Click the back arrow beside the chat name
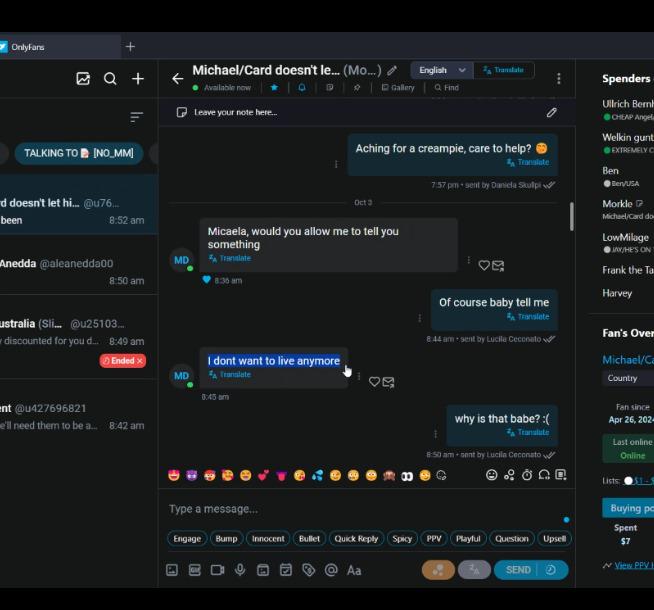The width and height of the screenshot is (654, 610). pyautogui.click(x=177, y=79)
